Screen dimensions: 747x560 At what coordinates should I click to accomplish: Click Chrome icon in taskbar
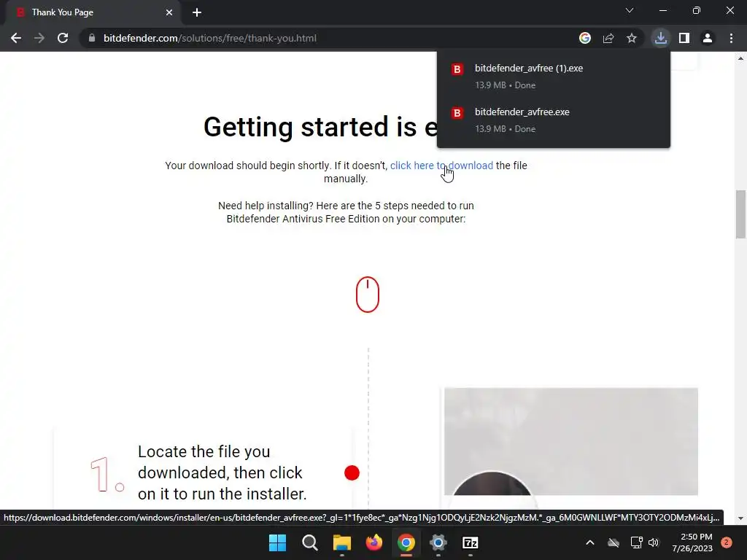click(406, 542)
